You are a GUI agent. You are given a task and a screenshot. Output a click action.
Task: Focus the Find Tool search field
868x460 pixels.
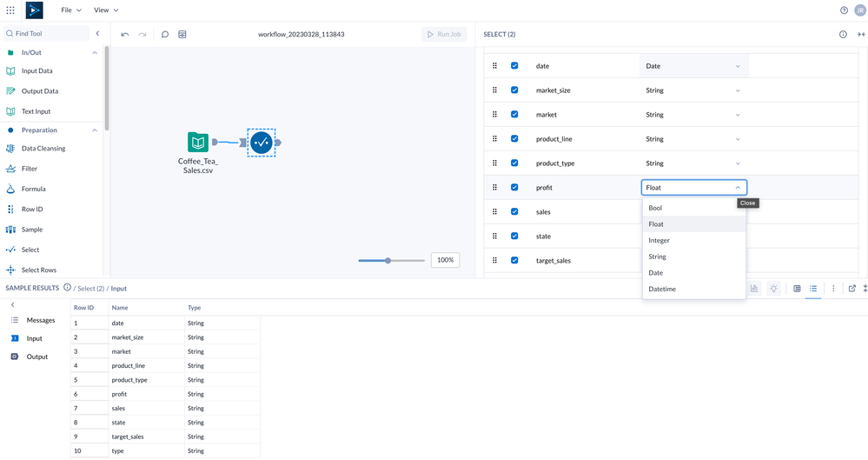47,34
